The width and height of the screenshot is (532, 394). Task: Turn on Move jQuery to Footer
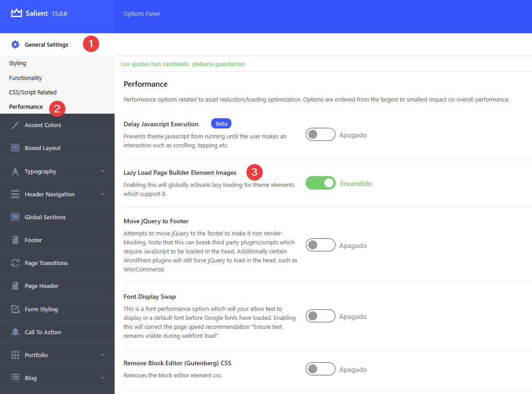[320, 245]
